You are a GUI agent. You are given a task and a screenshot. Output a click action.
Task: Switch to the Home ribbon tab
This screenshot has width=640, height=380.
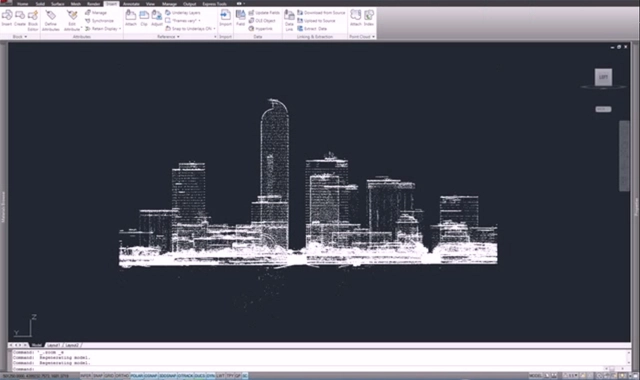22,4
